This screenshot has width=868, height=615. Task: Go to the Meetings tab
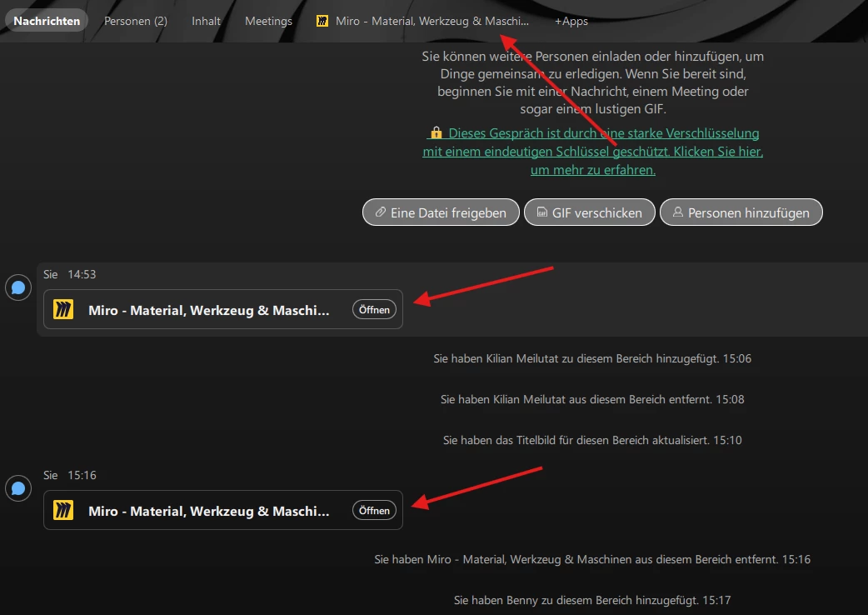click(268, 21)
